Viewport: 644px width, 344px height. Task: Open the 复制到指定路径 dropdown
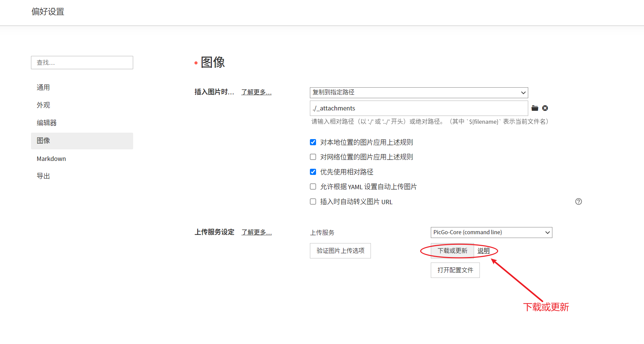tap(419, 92)
